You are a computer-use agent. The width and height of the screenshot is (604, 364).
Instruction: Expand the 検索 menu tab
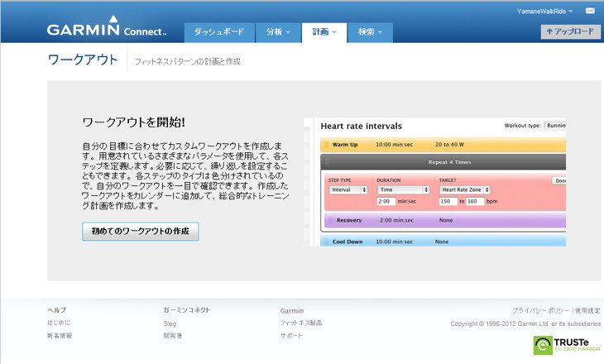coord(370,32)
